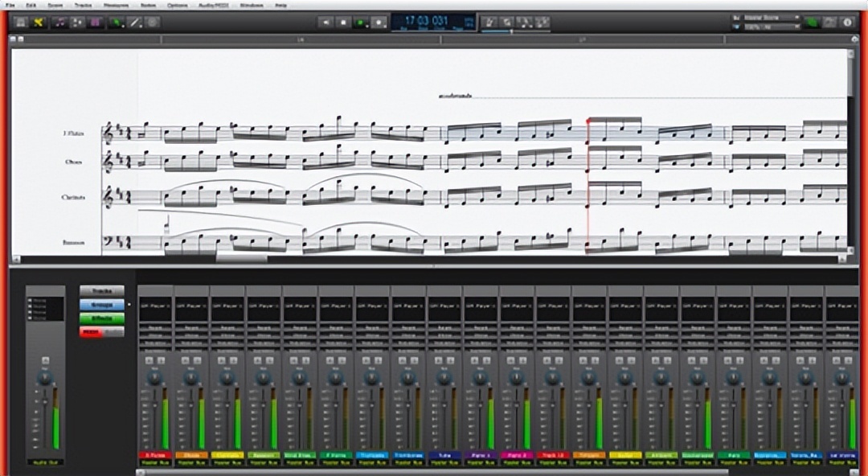Viewport: 868px width, 476px height.
Task: Click the pan knob on Clarinets channel
Action: point(227,377)
